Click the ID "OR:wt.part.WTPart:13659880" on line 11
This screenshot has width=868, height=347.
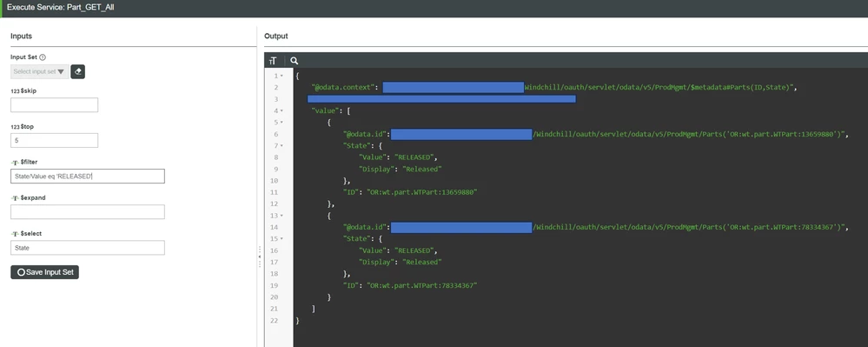pos(421,192)
